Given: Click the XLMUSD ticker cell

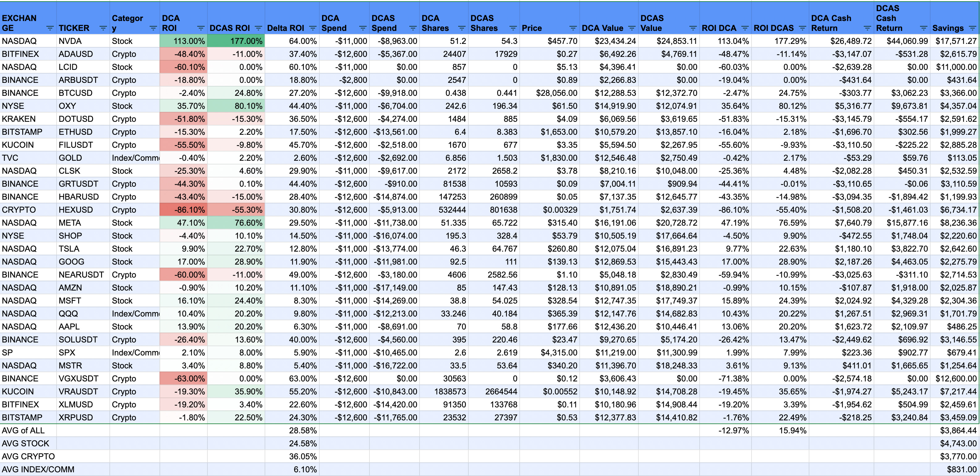Looking at the screenshot, I should 83,405.
